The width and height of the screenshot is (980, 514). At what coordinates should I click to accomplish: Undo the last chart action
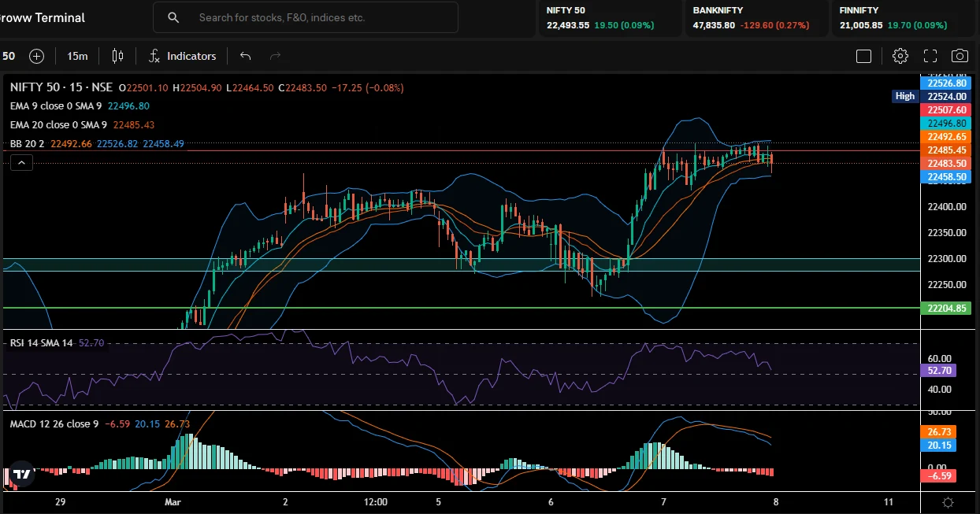click(245, 56)
